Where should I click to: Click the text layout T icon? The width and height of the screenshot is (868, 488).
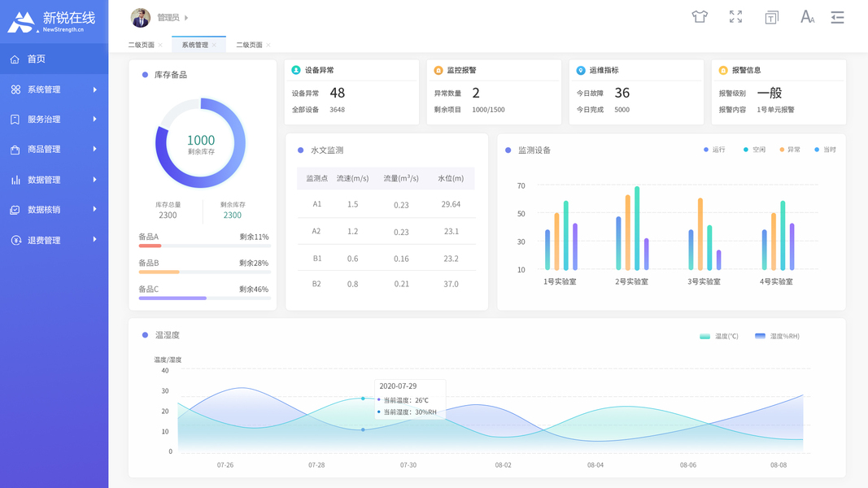coord(772,18)
